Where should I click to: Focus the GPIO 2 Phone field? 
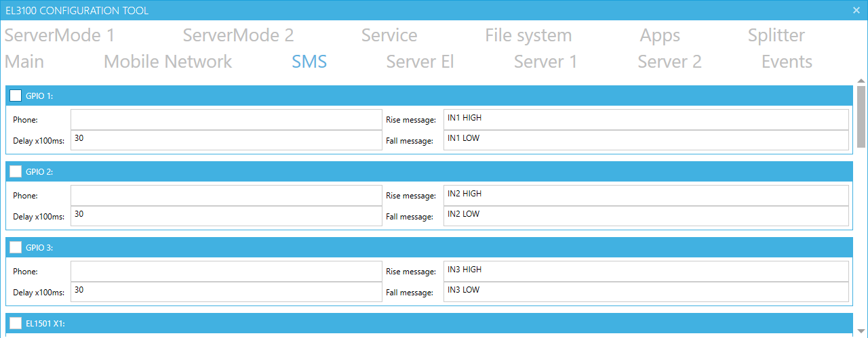(226, 195)
